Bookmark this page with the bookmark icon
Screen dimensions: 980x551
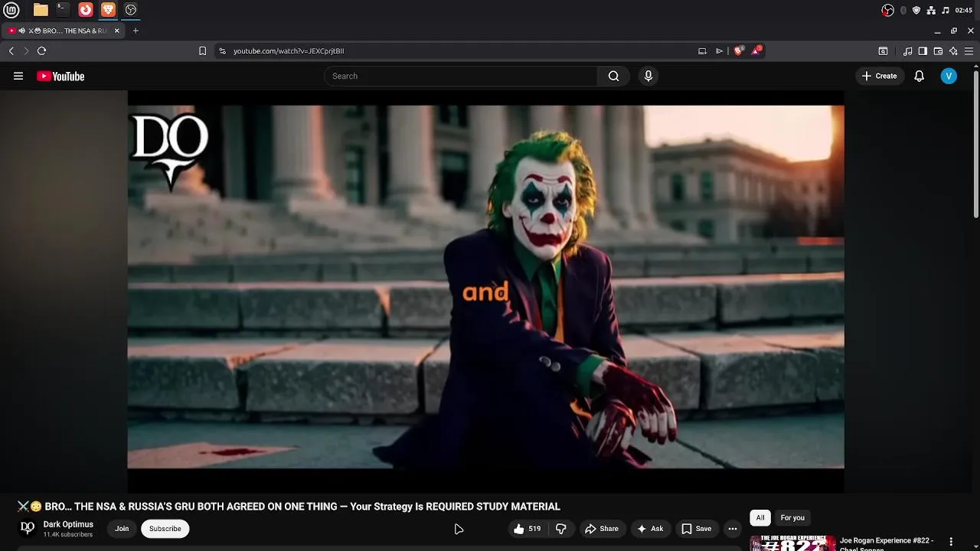pos(202,51)
